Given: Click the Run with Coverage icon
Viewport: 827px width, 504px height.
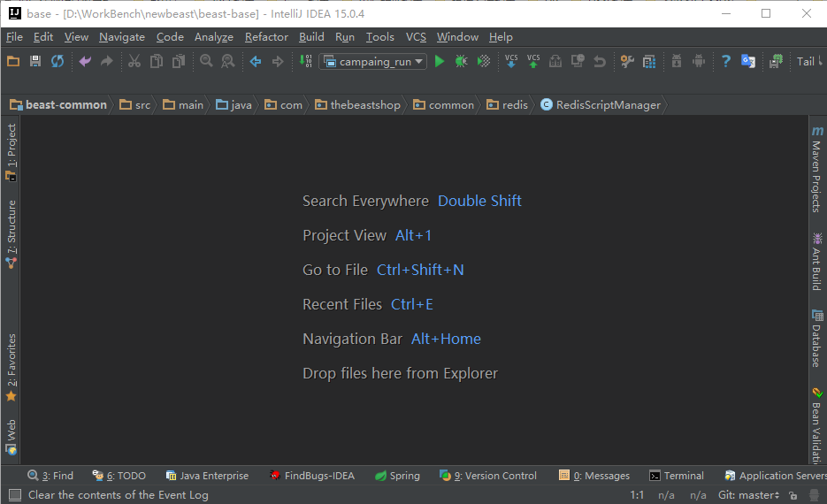Looking at the screenshot, I should click(484, 62).
